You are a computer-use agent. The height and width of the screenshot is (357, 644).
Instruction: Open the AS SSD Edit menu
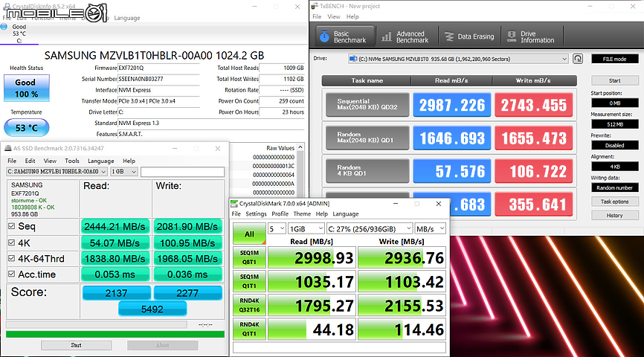coord(30,161)
